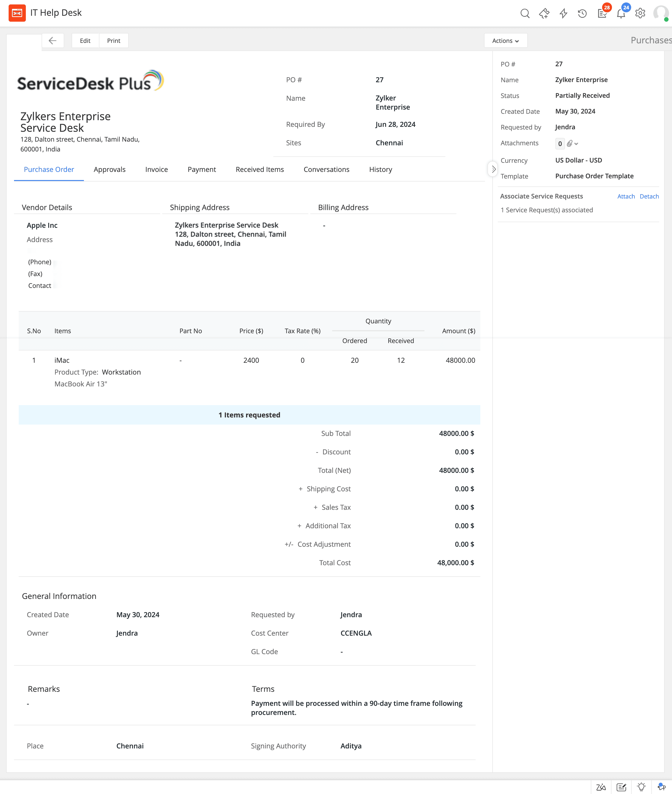Viewport: 672px width, 794px height.
Task: Open the lightning bolt quick actions
Action: click(x=563, y=14)
